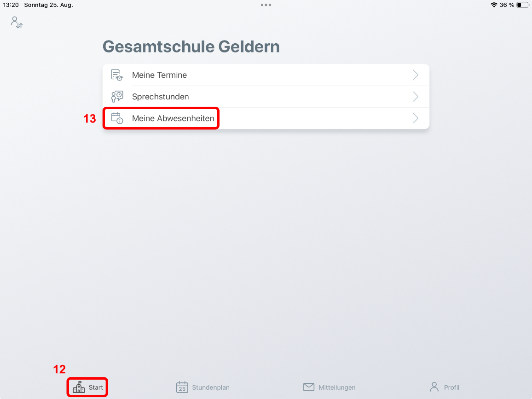Tap the Mitteilungen envelope icon
The height and width of the screenshot is (399, 532).
309,387
